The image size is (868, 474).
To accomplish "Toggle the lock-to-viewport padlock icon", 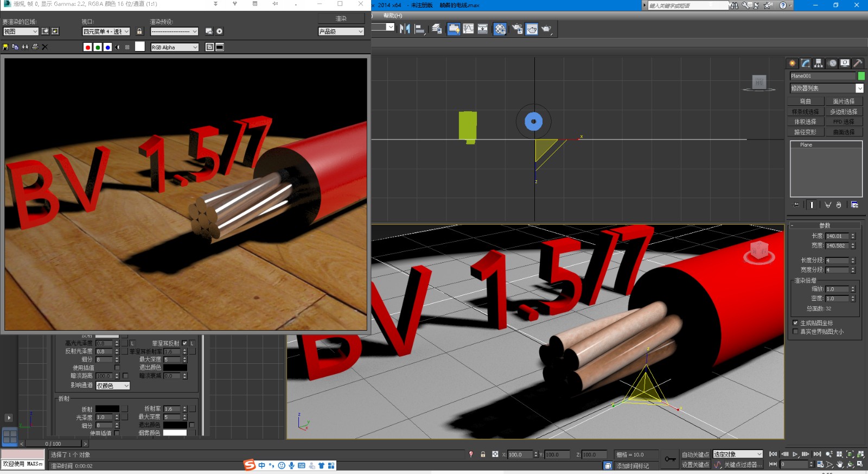I will coord(139,31).
